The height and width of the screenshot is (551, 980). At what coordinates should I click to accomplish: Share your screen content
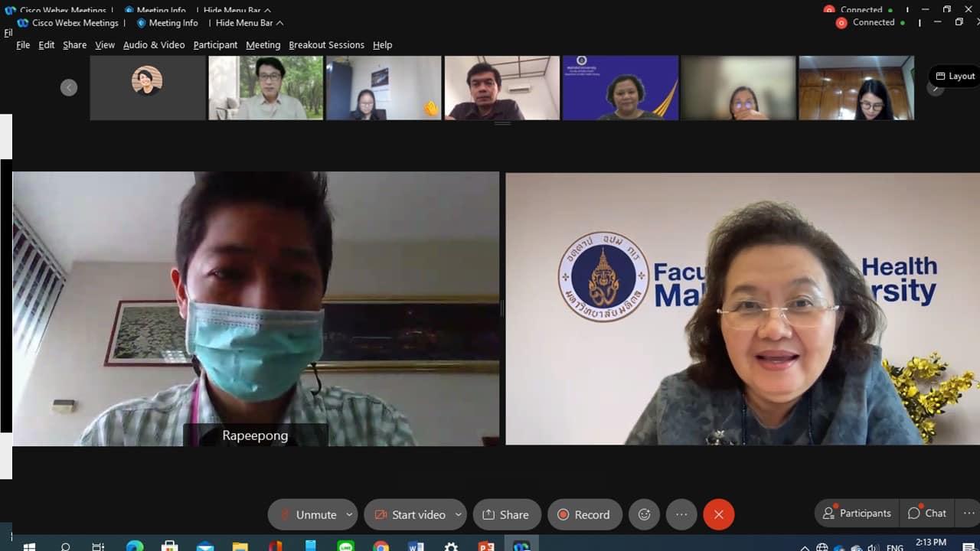pos(507,514)
